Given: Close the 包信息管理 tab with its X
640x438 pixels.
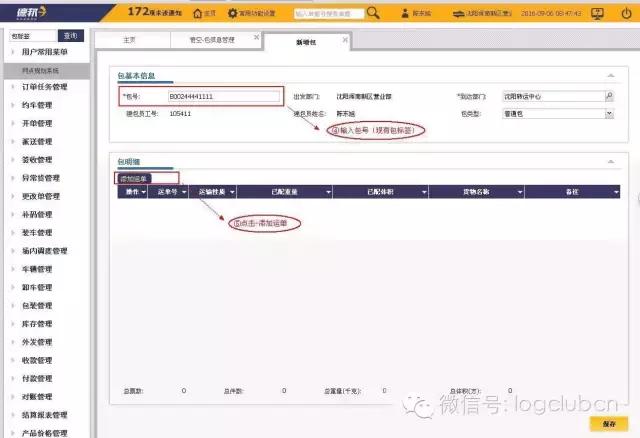Looking at the screenshot, I should 256,37.
